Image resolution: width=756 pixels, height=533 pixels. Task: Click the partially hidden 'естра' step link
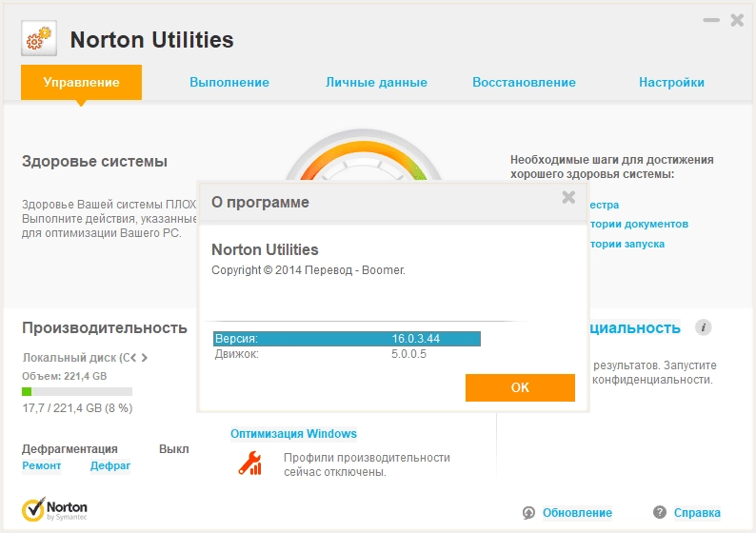tap(605, 205)
